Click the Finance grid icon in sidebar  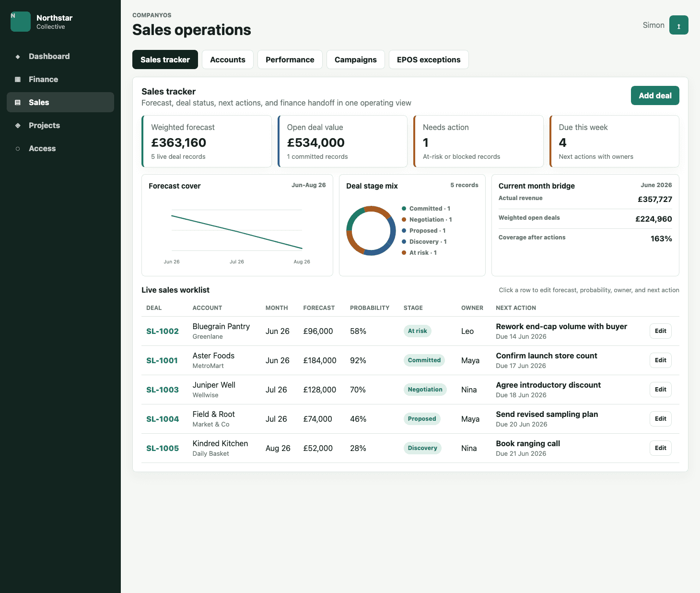18,80
